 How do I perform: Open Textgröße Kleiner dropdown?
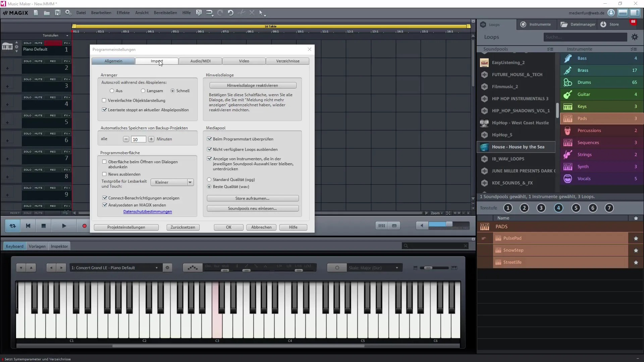pos(172,182)
